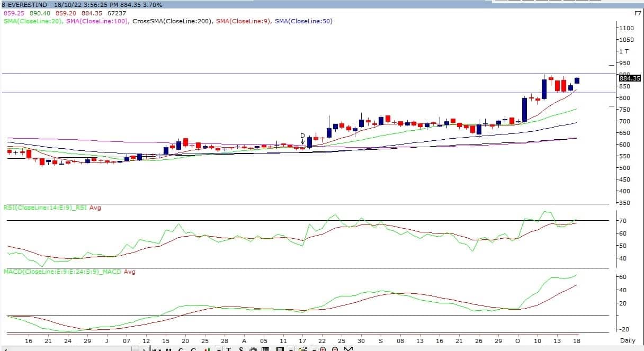Image resolution: width=644 pixels, height=351 pixels.
Task: Click the S icon in bottom toolbar
Action: (x=241, y=349)
